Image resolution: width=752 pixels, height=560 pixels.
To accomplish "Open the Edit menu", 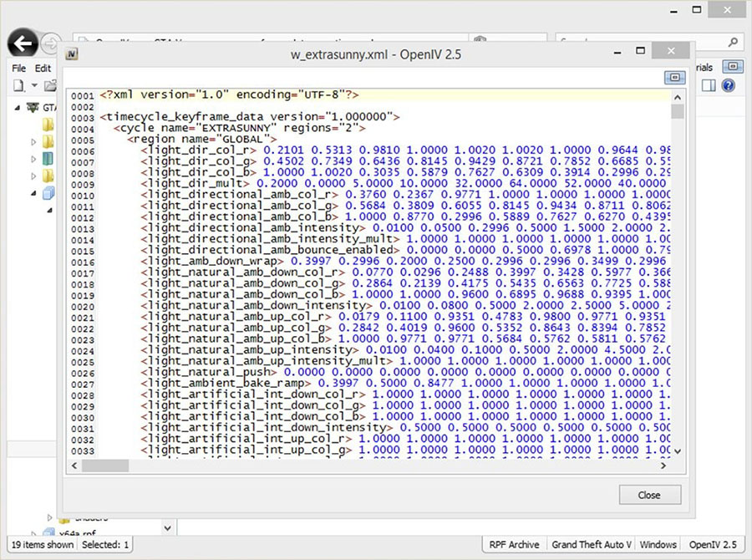I will pos(43,68).
